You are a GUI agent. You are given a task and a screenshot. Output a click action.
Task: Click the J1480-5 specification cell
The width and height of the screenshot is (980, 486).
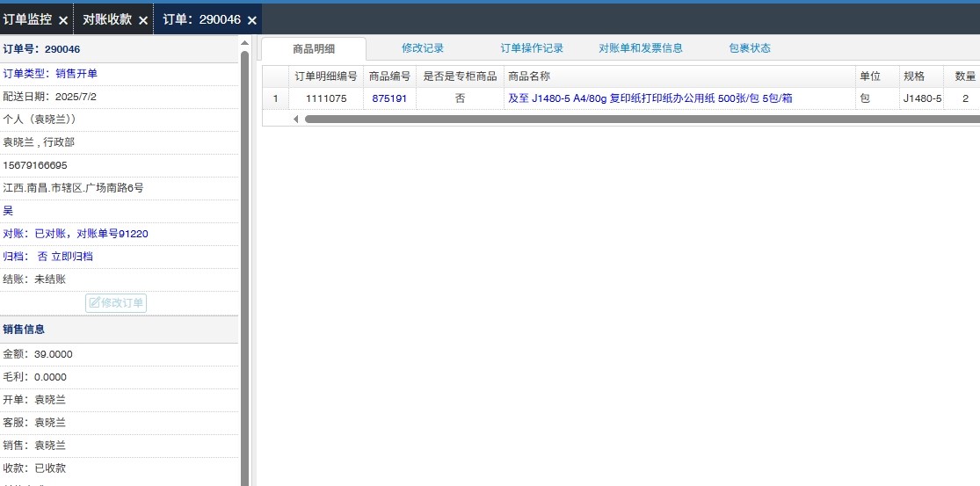click(x=922, y=98)
